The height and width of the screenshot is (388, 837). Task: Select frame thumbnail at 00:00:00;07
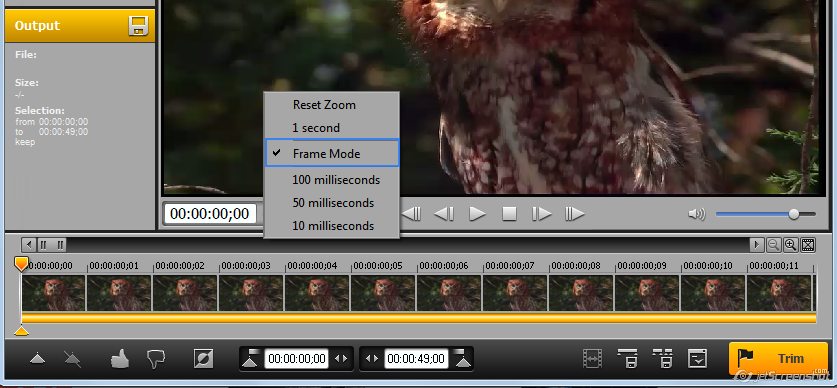(x=515, y=292)
